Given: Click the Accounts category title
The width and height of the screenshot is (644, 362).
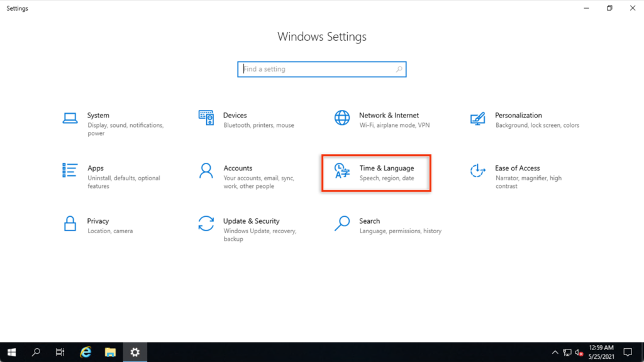Looking at the screenshot, I should point(238,168).
